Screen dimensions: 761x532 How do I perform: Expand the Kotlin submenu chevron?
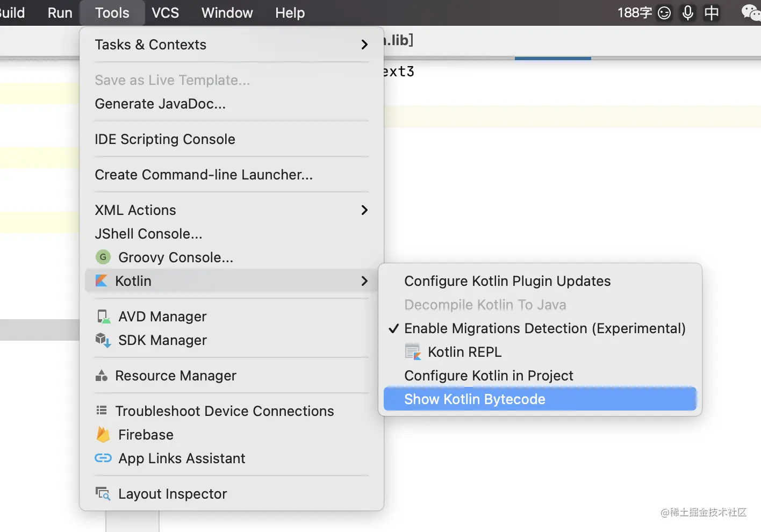pyautogui.click(x=364, y=281)
